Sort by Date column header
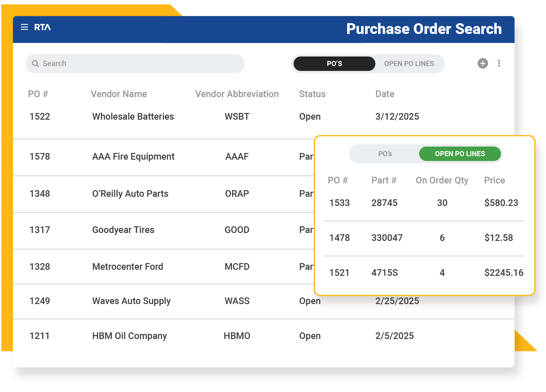This screenshot has height=392, width=546. coord(385,94)
